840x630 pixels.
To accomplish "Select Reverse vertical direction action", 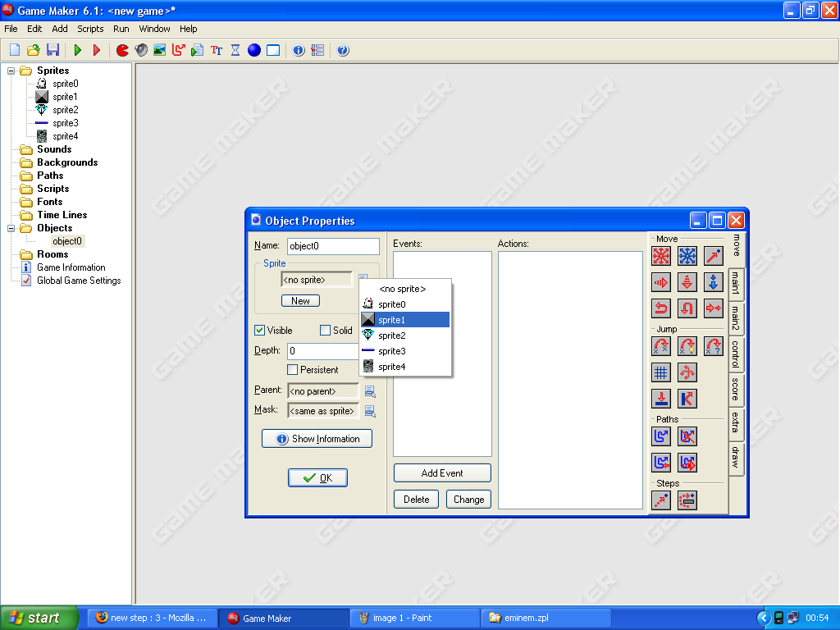I will [687, 308].
